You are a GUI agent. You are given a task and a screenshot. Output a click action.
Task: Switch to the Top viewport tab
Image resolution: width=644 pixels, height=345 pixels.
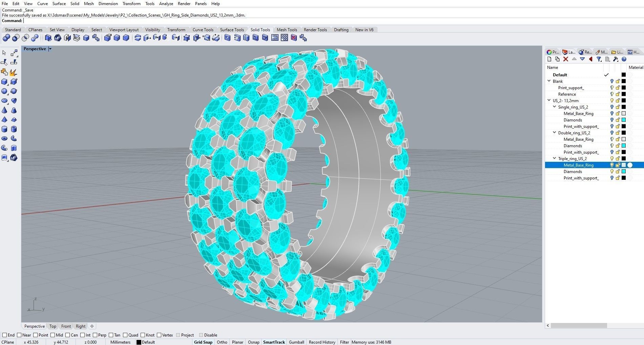(x=53, y=326)
